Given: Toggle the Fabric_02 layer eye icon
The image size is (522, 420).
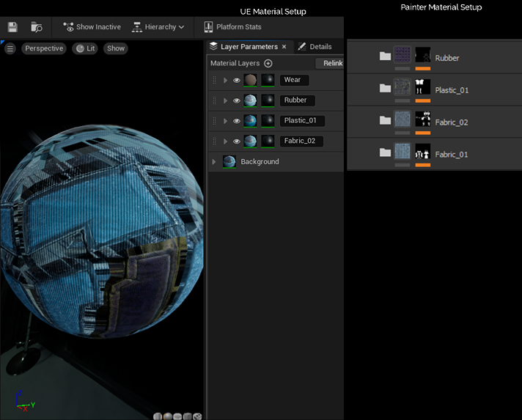Looking at the screenshot, I should coord(236,141).
